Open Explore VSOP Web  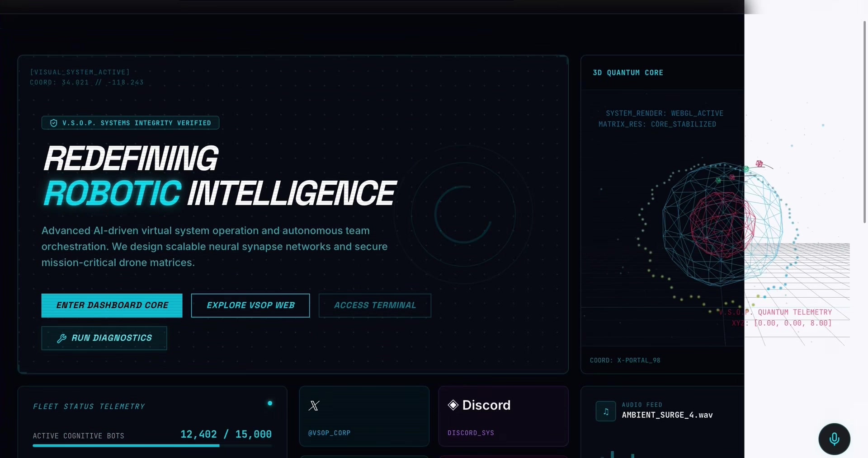250,305
